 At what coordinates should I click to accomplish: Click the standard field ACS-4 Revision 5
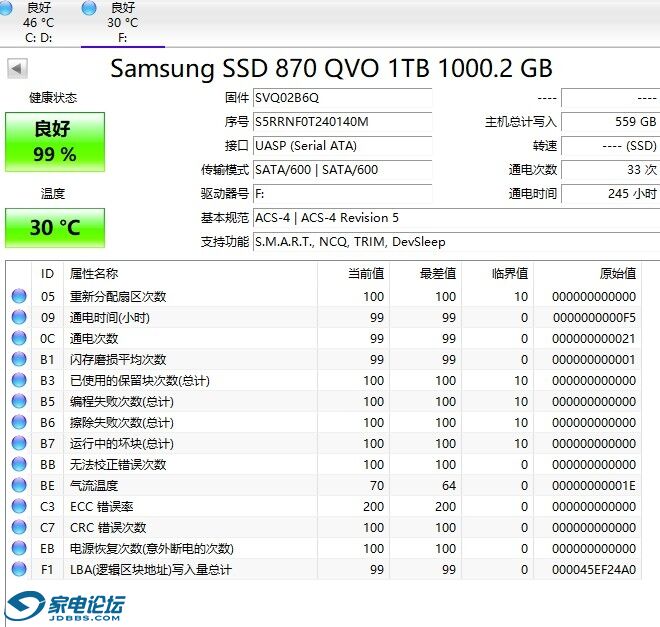pyautogui.click(x=456, y=218)
